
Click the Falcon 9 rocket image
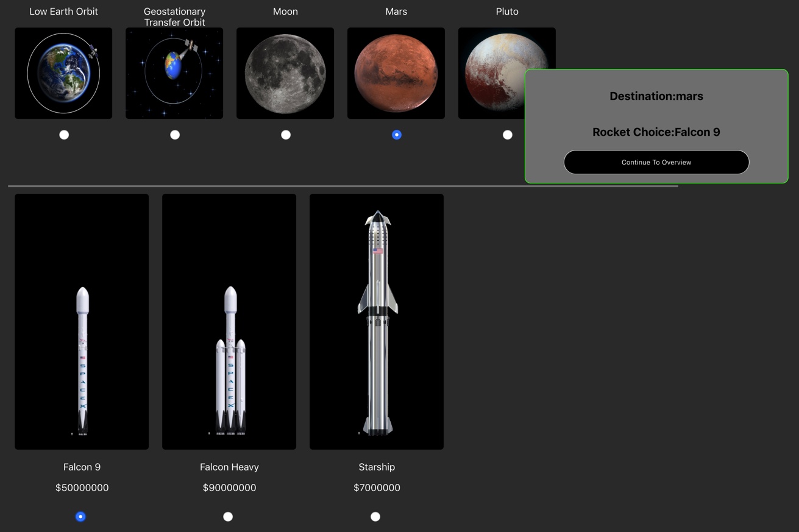point(82,322)
